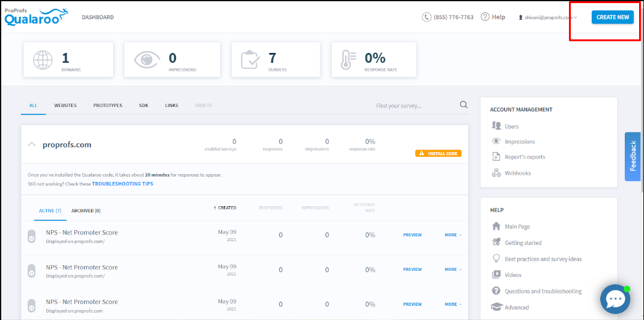This screenshot has height=320, width=644.
Task: Open the first NPS - Net Promoter Score survey title
Action: click(x=82, y=233)
